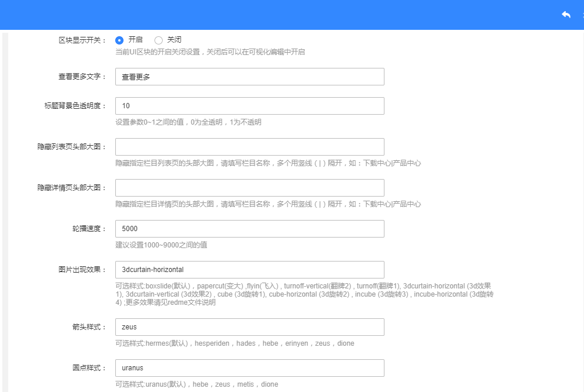Viewport: 584px width, 392px height.
Task: Click hint listing hermes arrow style options
Action: point(235,343)
